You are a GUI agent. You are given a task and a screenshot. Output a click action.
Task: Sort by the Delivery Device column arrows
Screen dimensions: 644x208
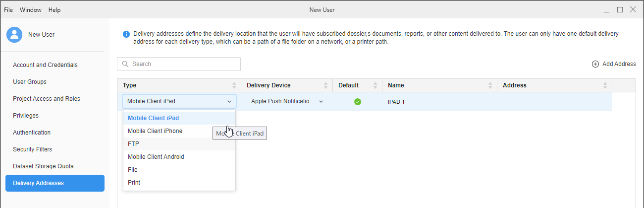pyautogui.click(x=326, y=85)
